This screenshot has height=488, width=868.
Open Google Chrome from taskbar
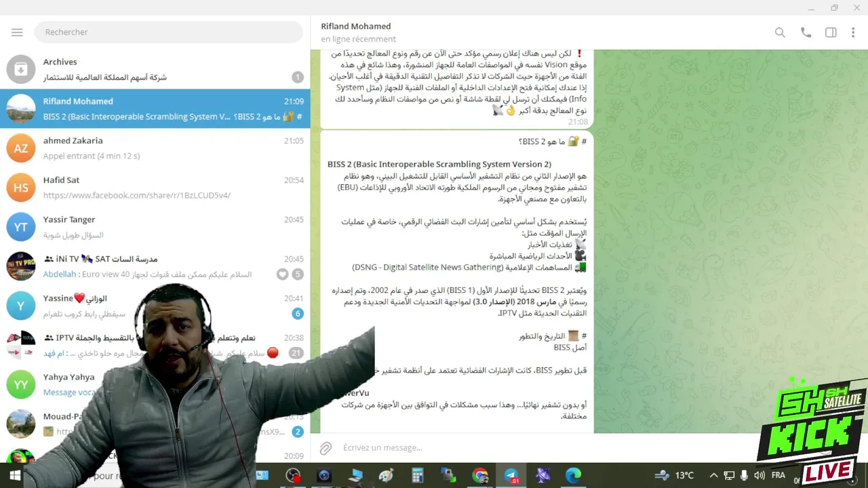(x=480, y=476)
